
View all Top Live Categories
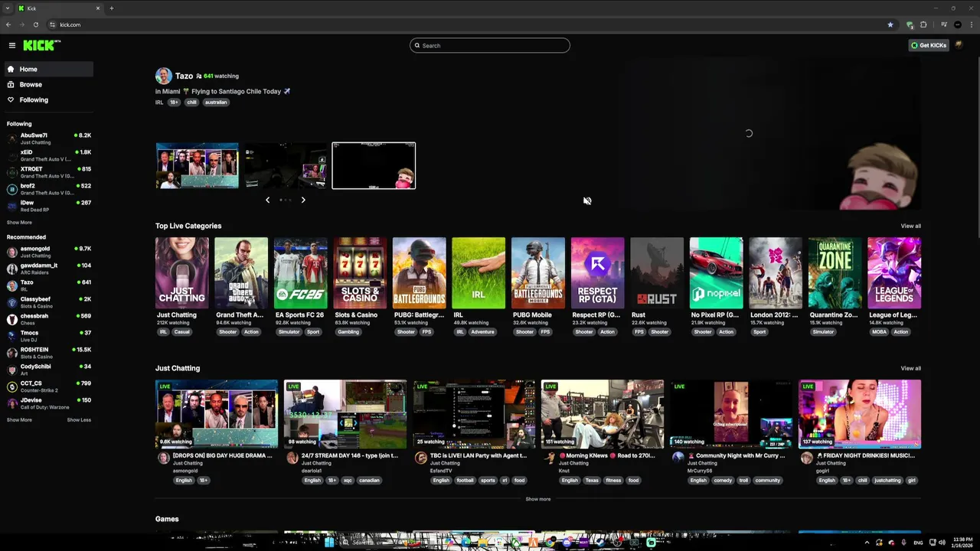[910, 226]
